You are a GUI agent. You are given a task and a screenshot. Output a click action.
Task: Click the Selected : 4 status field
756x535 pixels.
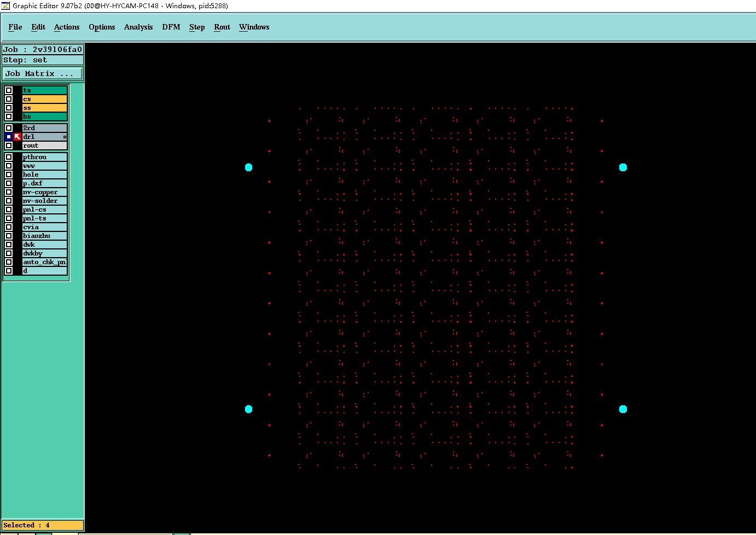point(43,525)
